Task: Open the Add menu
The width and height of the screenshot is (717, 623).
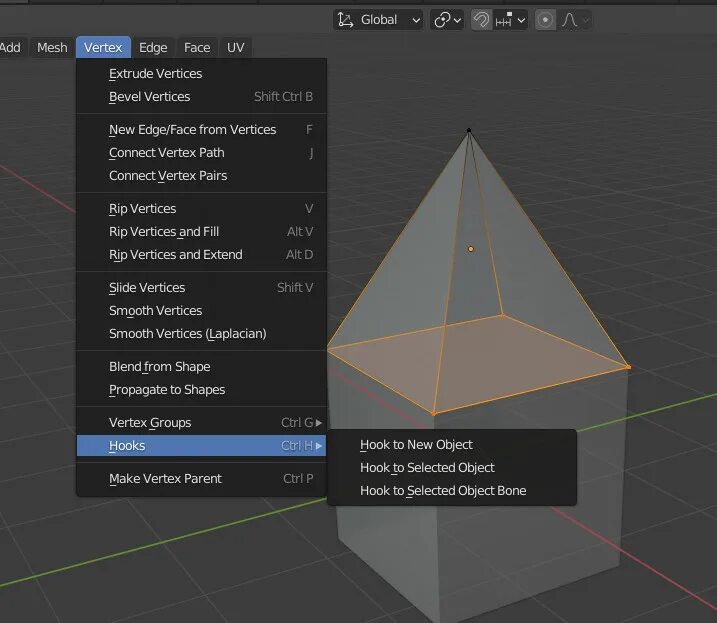Action: click(10, 48)
